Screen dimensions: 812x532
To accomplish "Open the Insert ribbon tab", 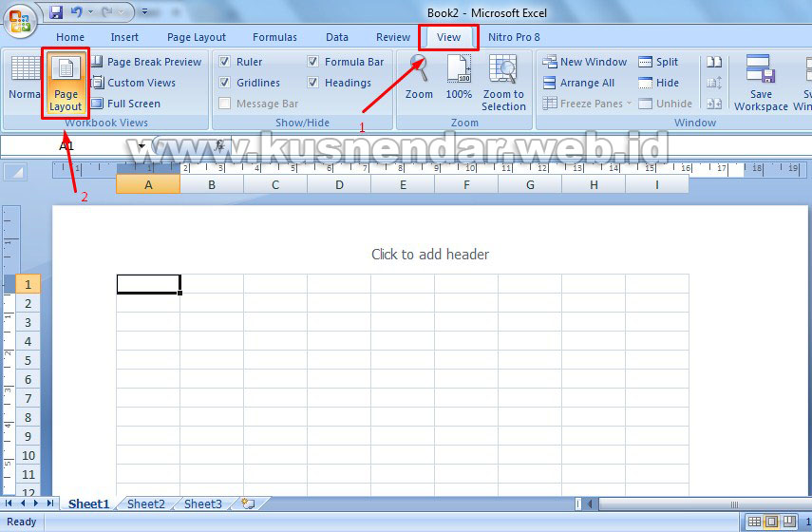I will [124, 37].
